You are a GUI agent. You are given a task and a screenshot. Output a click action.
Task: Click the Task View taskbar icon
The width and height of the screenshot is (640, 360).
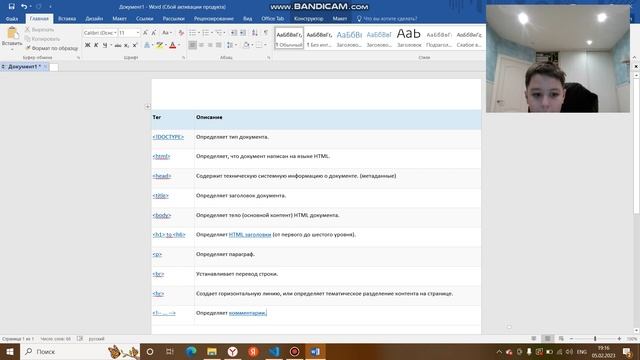[x=170, y=351]
